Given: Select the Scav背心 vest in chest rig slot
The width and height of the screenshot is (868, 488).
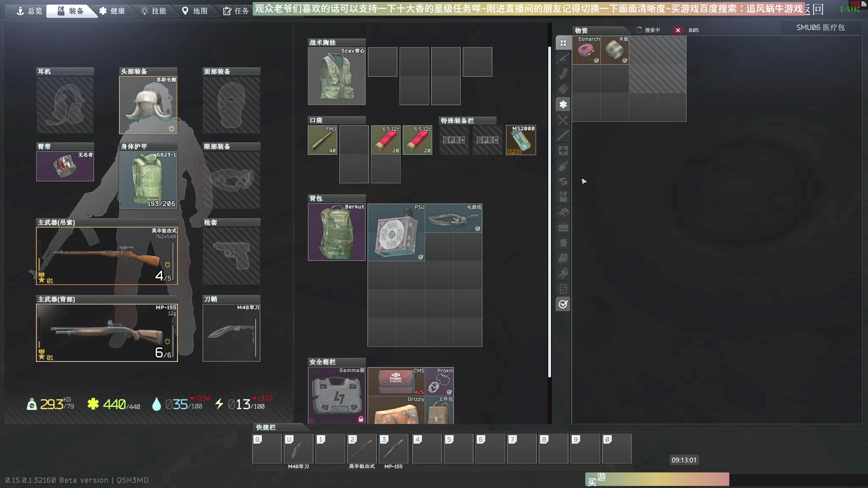Looking at the screenshot, I should pyautogui.click(x=337, y=76).
